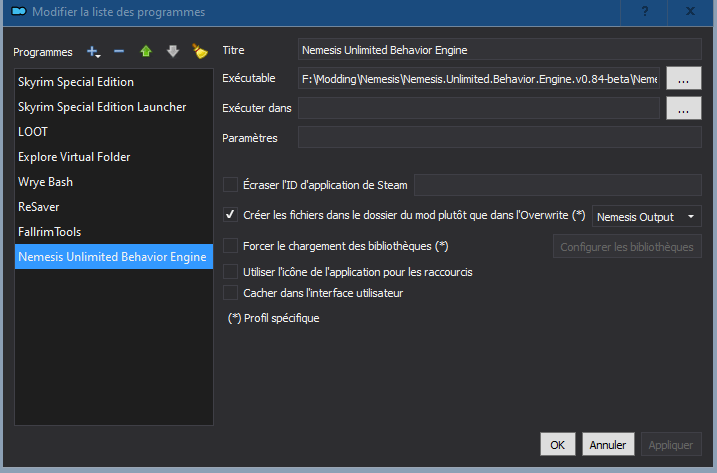Select LOOT in the programs list
The image size is (717, 473).
34,132
